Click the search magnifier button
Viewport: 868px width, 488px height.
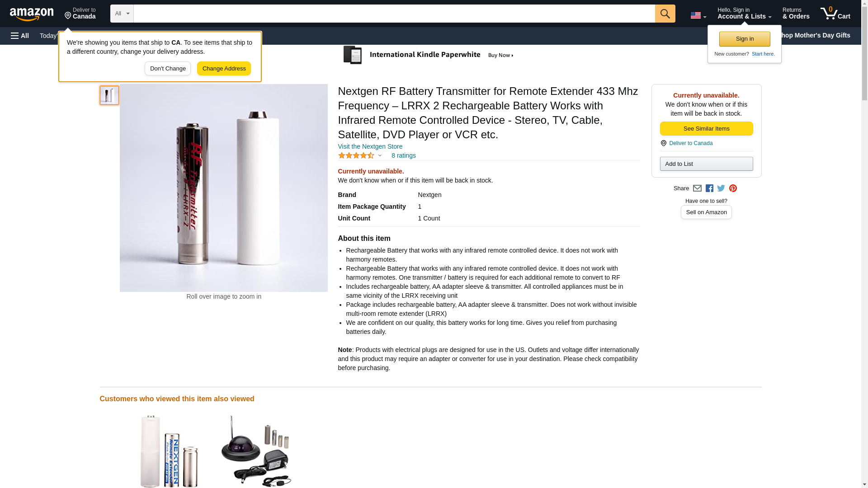point(665,14)
